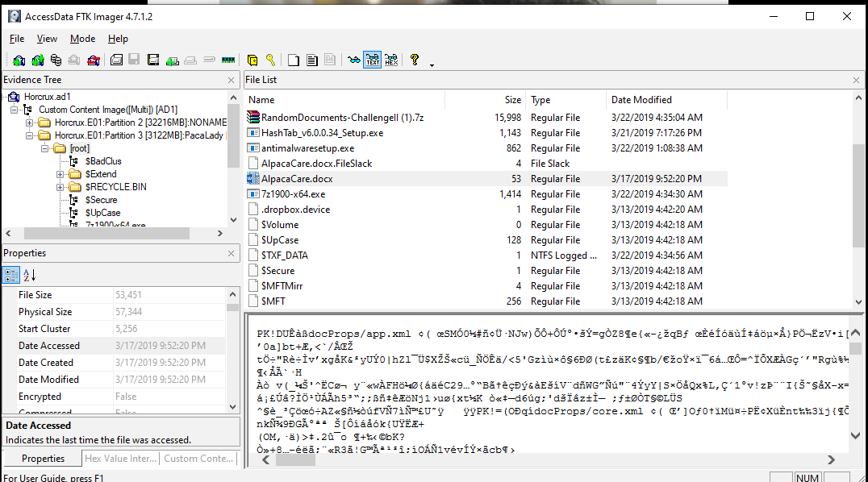Collapse the [root] folder node
The height and width of the screenshot is (482, 868).
click(45, 148)
